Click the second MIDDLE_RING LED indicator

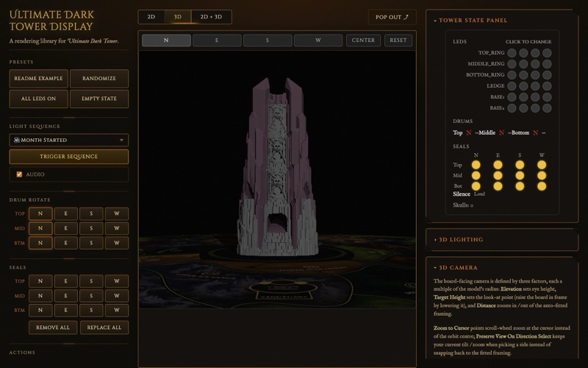(523, 64)
